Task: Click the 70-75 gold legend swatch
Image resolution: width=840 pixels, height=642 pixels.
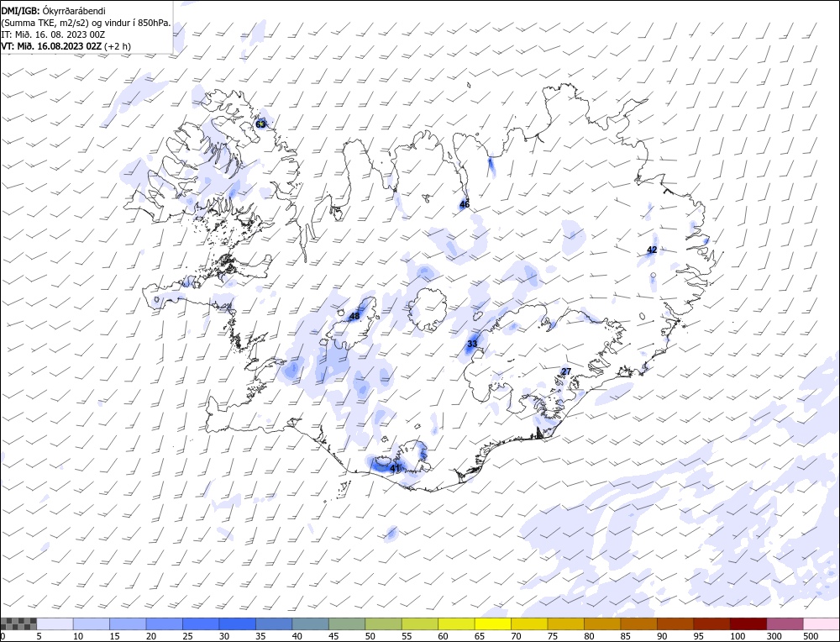Action: coord(529,624)
